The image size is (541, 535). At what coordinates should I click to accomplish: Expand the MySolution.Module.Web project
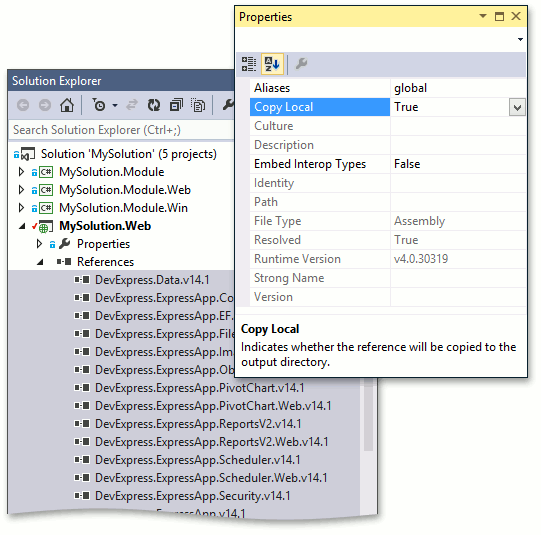point(21,190)
